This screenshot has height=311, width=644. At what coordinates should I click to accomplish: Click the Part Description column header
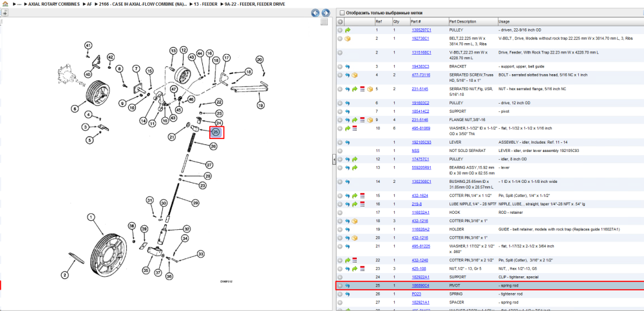463,21
